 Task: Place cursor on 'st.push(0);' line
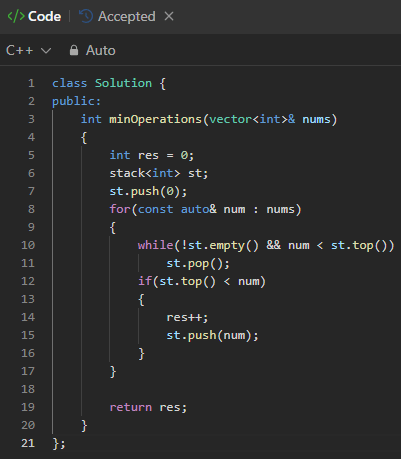(148, 192)
